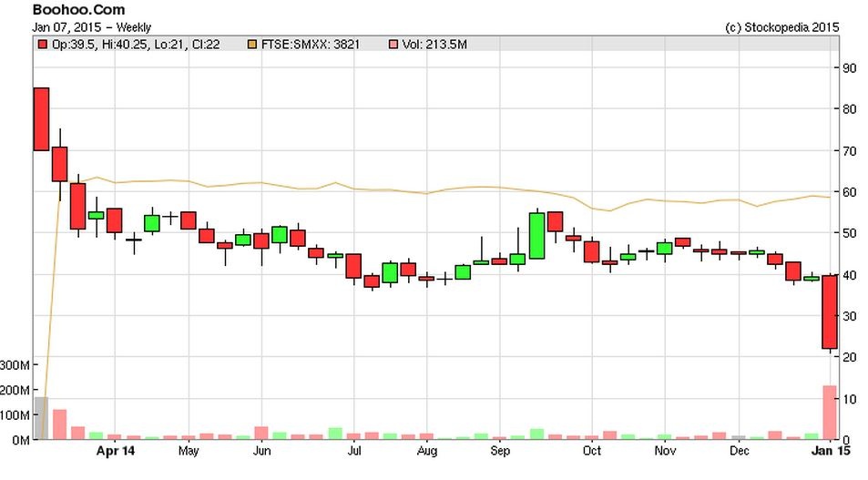Click the tall green candlestick in mid-September

coord(536,236)
